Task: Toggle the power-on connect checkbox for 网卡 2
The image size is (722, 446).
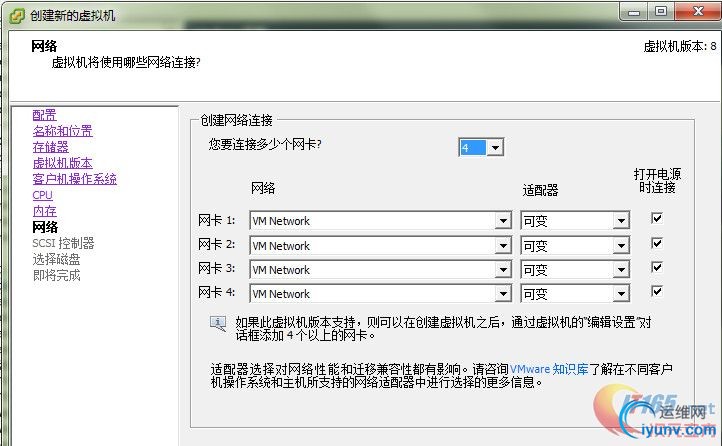Action: pyautogui.click(x=657, y=243)
